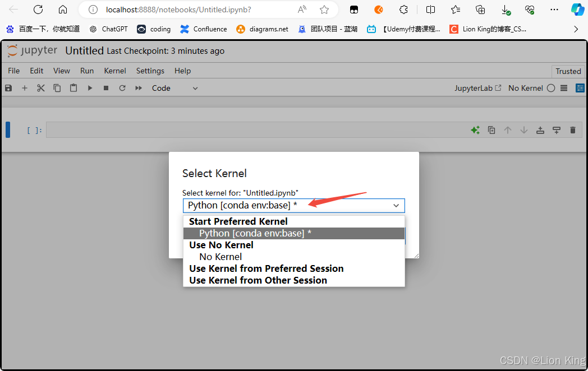Paste cell from the clipboard icon
This screenshot has height=371, width=588.
pyautogui.click(x=73, y=88)
